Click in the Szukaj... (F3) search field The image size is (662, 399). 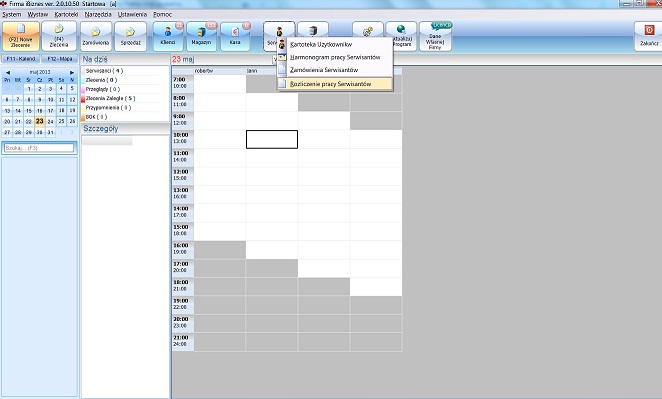pos(39,148)
